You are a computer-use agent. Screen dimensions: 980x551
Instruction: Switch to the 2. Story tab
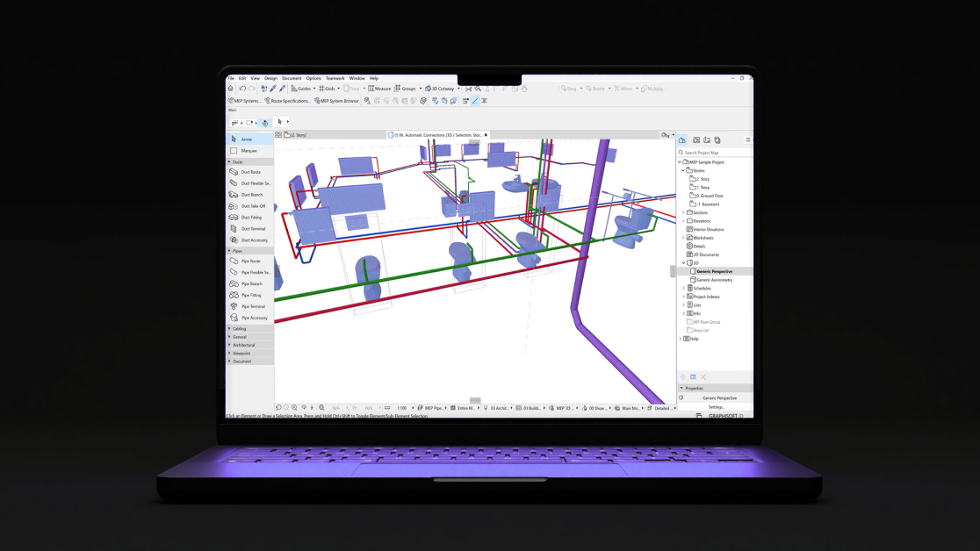pyautogui.click(x=296, y=135)
